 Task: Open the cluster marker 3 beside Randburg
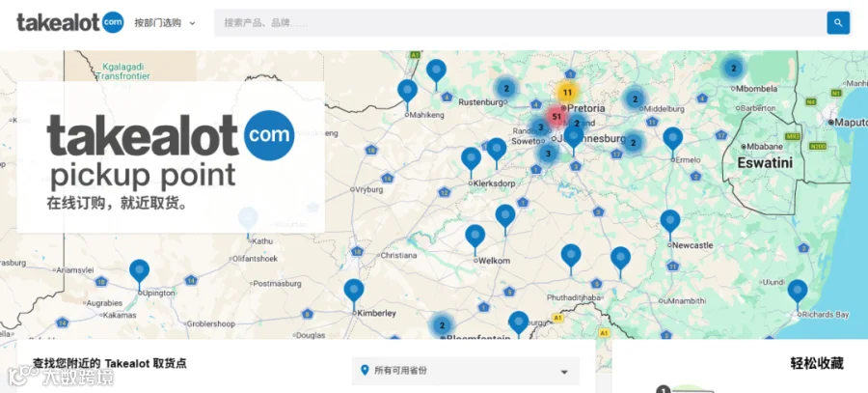540,127
